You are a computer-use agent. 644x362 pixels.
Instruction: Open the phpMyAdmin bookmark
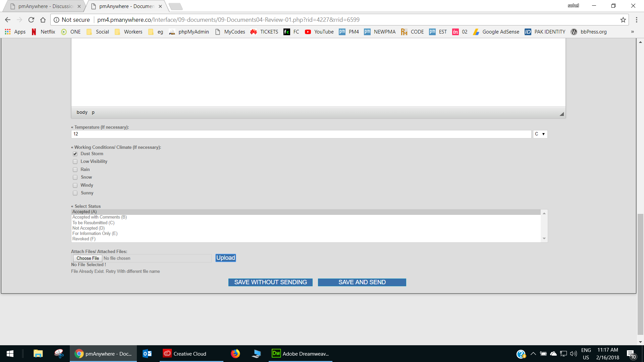point(189,32)
